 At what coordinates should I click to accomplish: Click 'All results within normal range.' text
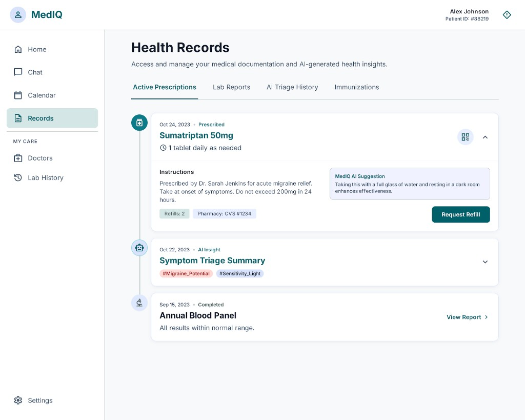[x=207, y=328]
